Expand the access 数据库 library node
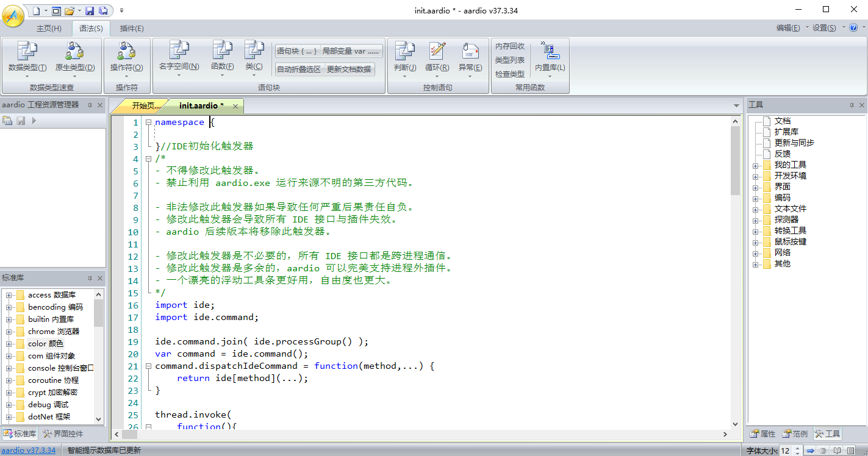 (x=9, y=295)
